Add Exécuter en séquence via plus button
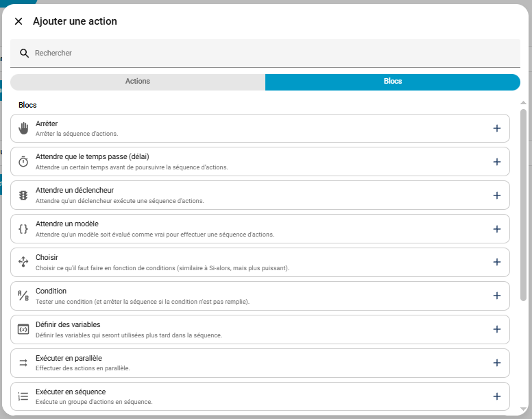This screenshot has width=532, height=419. [x=497, y=396]
